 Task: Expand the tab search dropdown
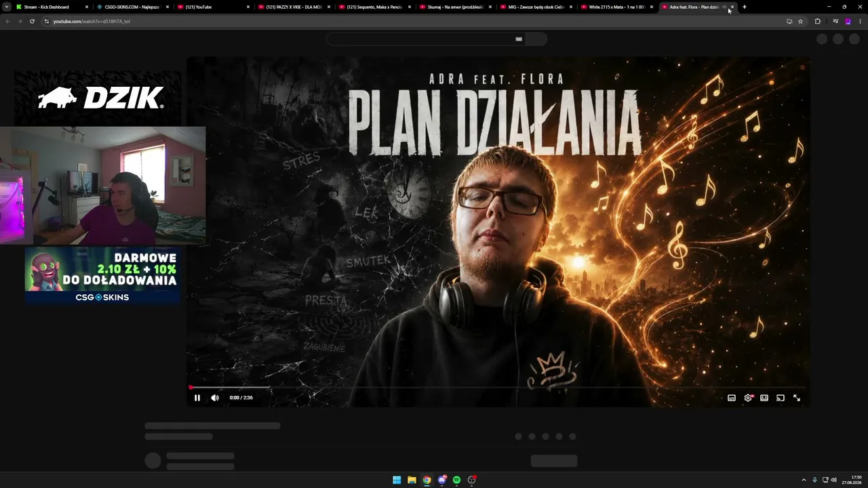tap(6, 7)
